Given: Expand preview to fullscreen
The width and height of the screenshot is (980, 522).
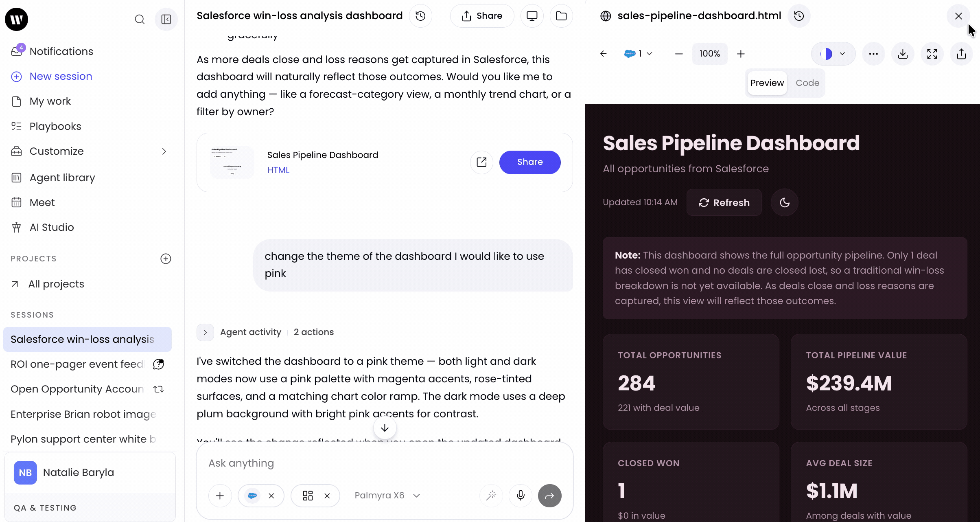Looking at the screenshot, I should pyautogui.click(x=932, y=54).
